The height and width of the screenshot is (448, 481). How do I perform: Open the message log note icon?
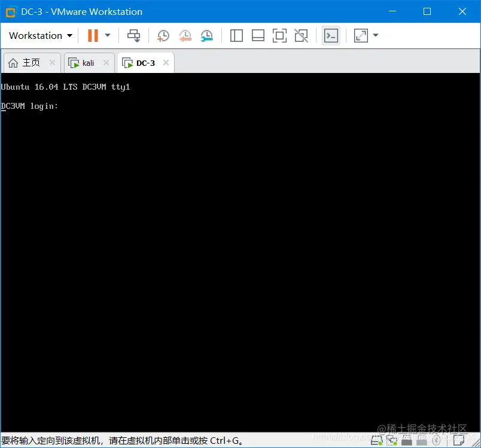[459, 440]
